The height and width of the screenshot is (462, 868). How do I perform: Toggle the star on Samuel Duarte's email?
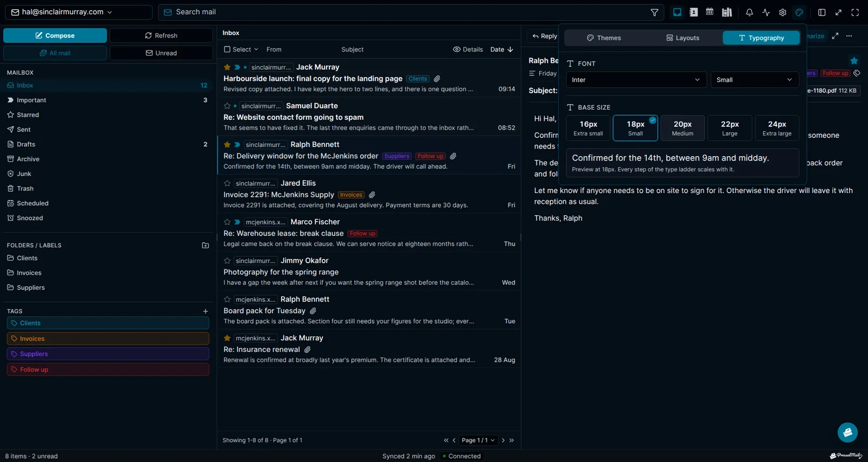(227, 106)
